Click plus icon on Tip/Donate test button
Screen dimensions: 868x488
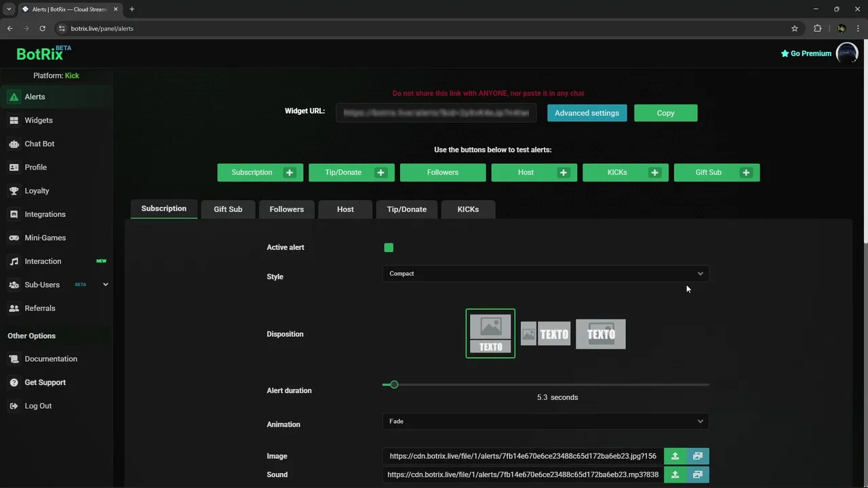(380, 173)
